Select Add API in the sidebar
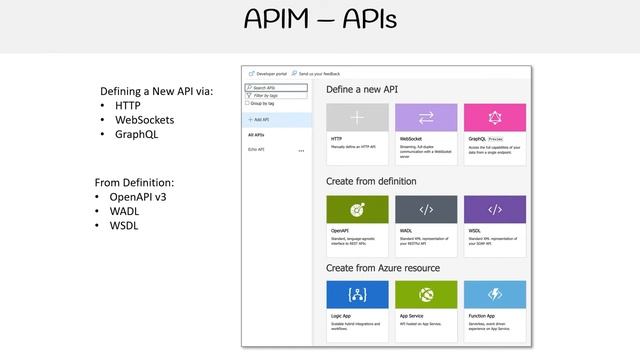The height and width of the screenshot is (360, 640). 277,120
